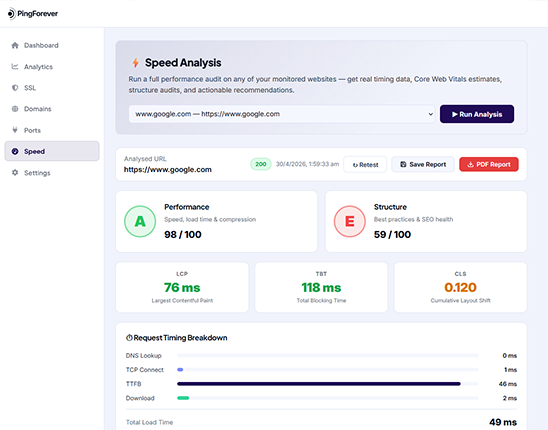Click the 49 ms total load value
Viewport: 548px width, 430px height.
(503, 422)
